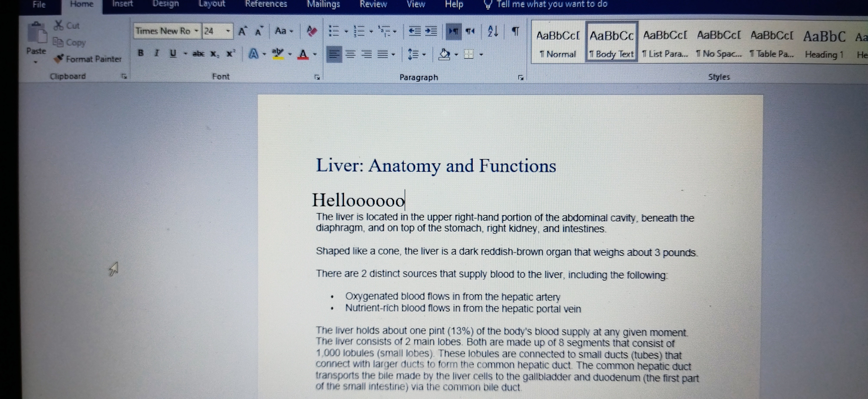Switch to the Layout tab
868x399 pixels.
(x=212, y=4)
